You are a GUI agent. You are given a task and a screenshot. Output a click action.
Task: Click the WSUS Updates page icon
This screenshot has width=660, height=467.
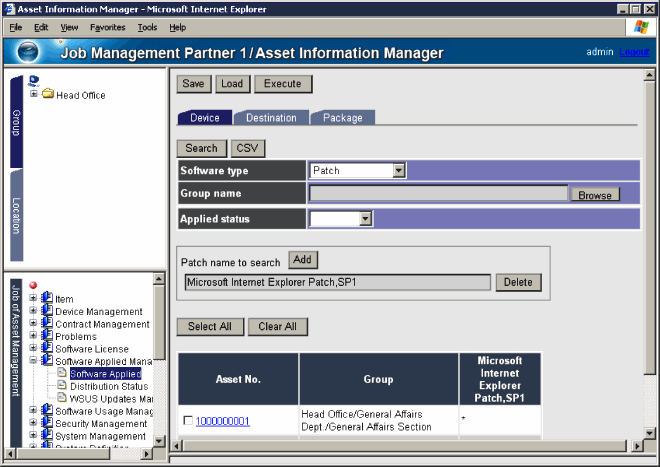click(61, 399)
